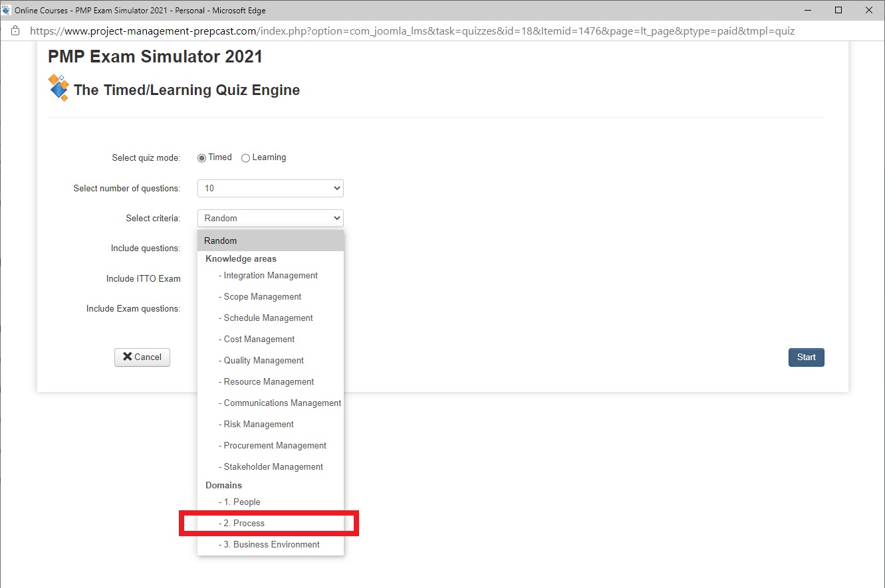Viewport: 885px width, 588px height.
Task: Click the Knowledge areas group header
Action: pyautogui.click(x=241, y=259)
